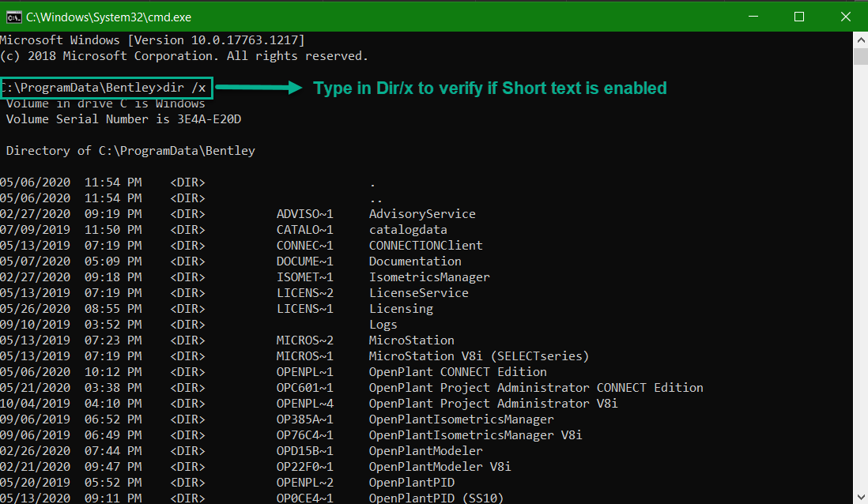Viewport: 868px width, 504px height.
Task: Click the OPENPL~2 short name
Action: [305, 483]
